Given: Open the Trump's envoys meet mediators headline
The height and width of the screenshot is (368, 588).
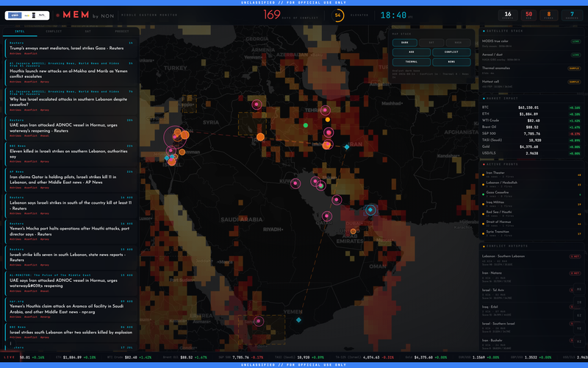Looking at the screenshot, I should click(x=71, y=48).
